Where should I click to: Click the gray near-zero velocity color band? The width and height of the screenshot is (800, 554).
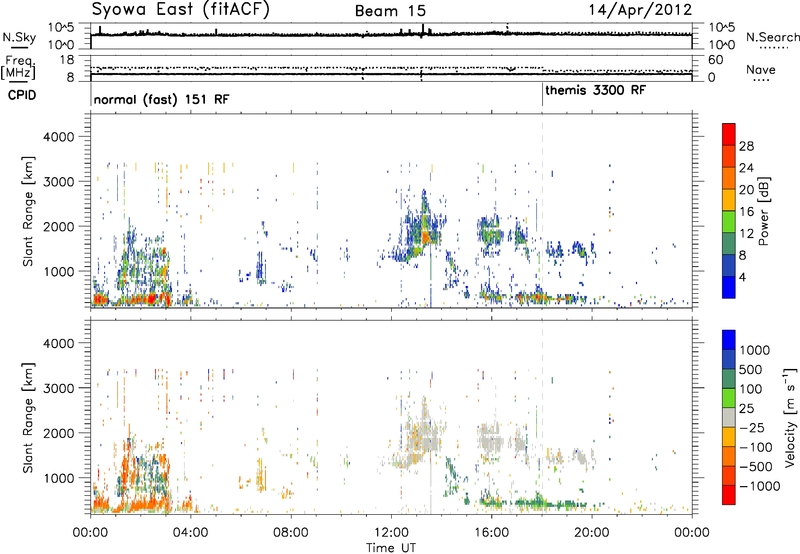(x=729, y=418)
